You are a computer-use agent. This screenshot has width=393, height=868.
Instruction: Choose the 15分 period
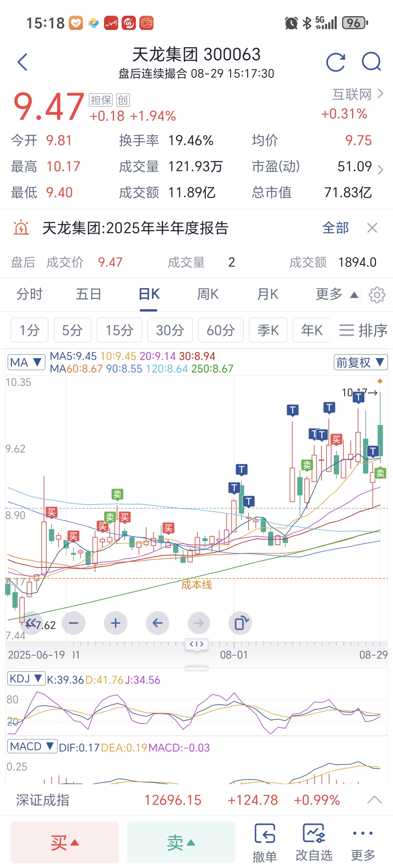[x=119, y=330]
